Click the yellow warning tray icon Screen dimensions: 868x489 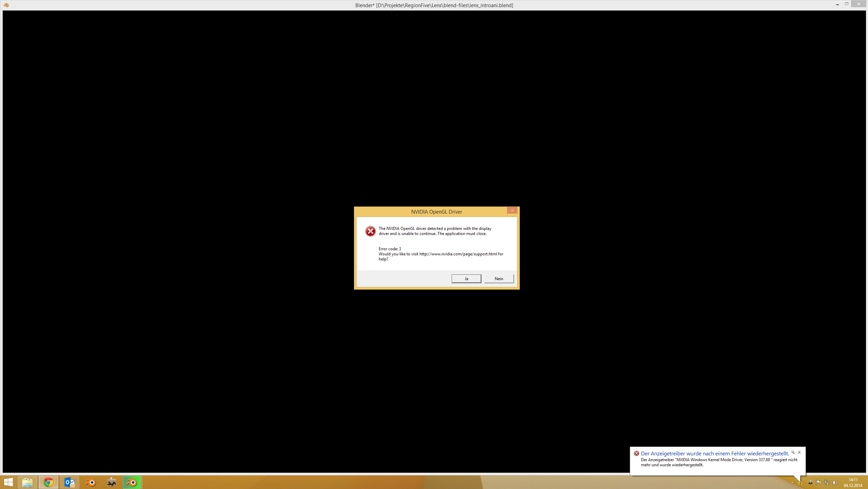click(x=800, y=483)
